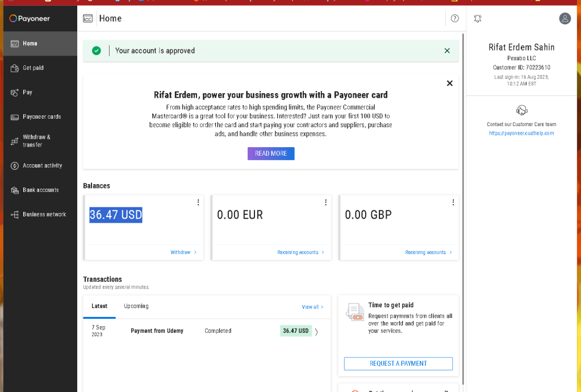Click the Business network sidebar icon
The height and width of the screenshot is (392, 581).
14,215
